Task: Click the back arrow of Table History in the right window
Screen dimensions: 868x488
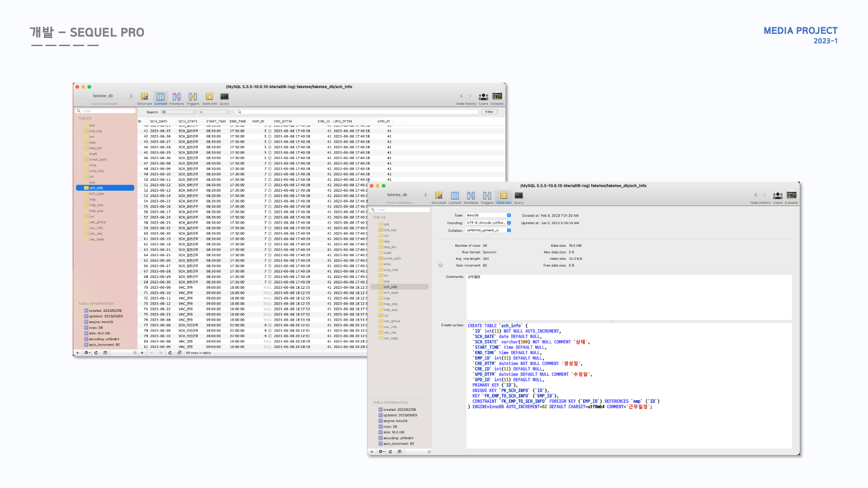Action: pyautogui.click(x=755, y=195)
